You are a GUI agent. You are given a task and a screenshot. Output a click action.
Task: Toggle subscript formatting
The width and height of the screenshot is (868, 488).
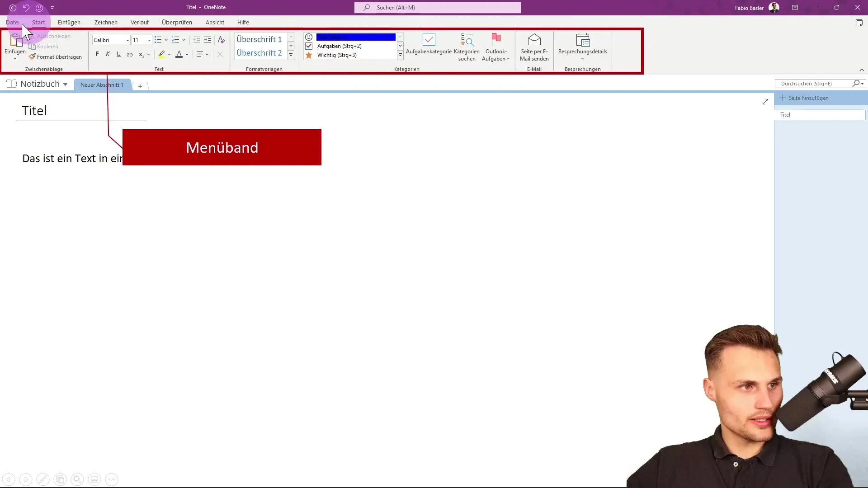[141, 54]
